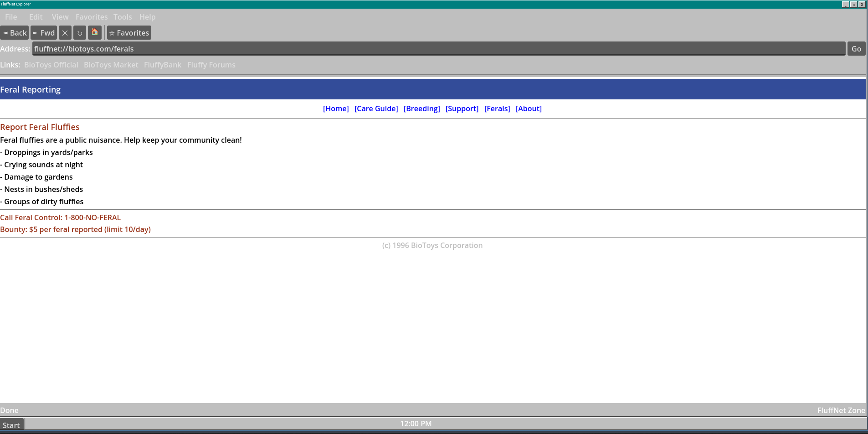Click the Fwd forward navigation button
This screenshot has width=868, height=434.
(x=44, y=33)
